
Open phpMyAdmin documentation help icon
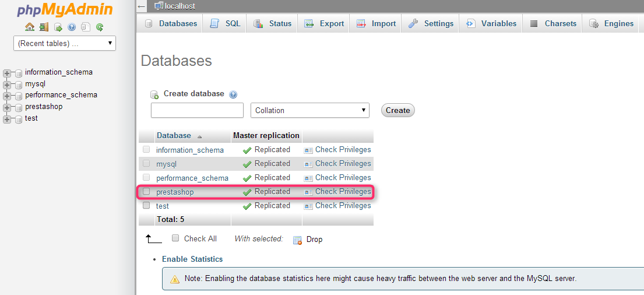pyautogui.click(x=72, y=27)
